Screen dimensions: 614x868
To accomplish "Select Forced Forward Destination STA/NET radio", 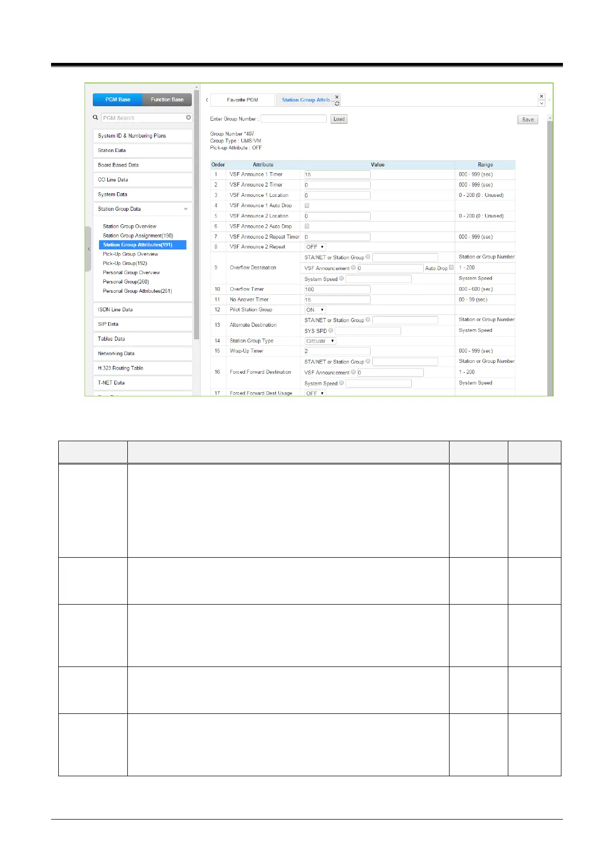I will (x=368, y=361).
